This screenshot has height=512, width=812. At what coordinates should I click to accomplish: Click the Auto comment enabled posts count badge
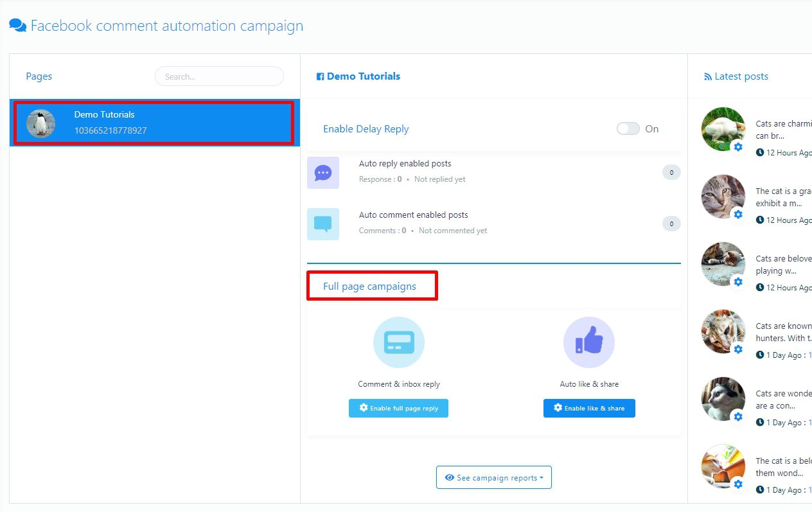tap(671, 224)
